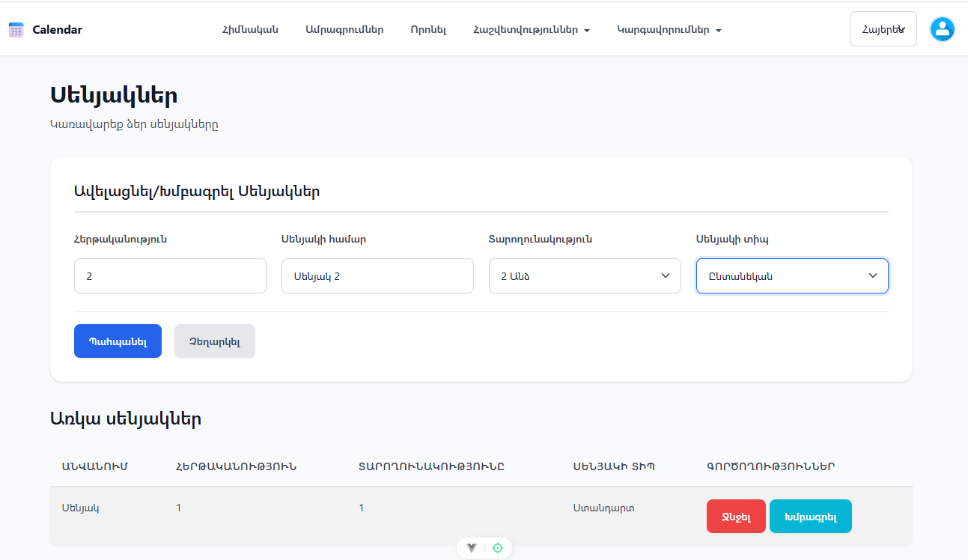Image resolution: width=968 pixels, height=560 pixels.
Task: Open the user profile avatar
Action: click(942, 29)
